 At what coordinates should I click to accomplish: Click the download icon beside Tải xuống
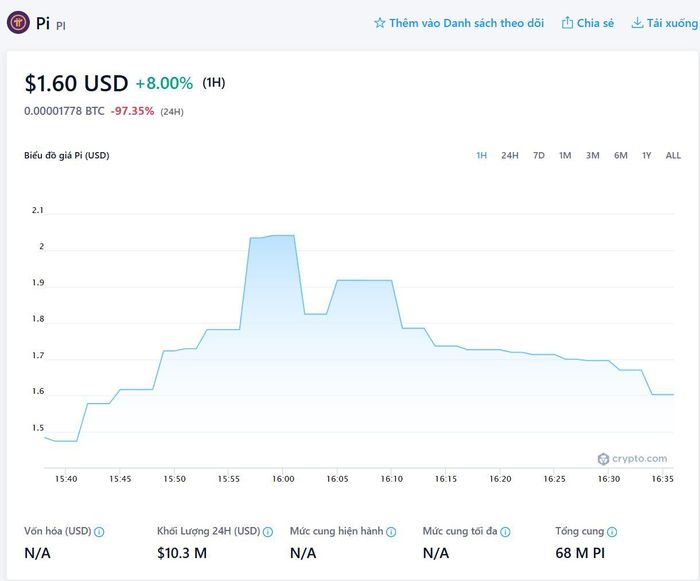637,22
